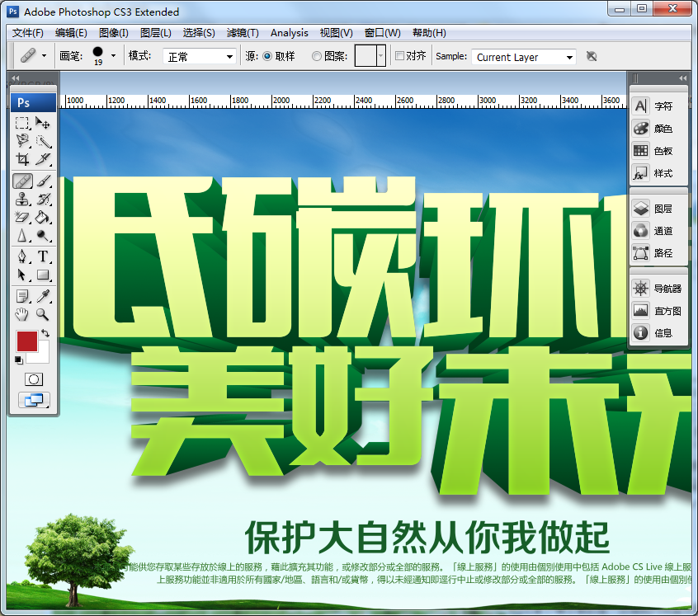Select the Lasso tool
The image size is (698, 616).
click(x=22, y=141)
